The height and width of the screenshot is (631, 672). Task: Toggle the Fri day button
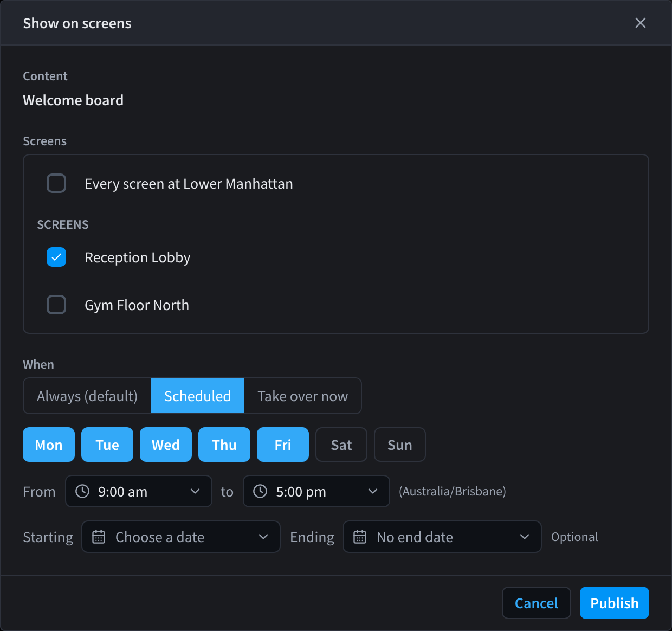[x=283, y=445]
